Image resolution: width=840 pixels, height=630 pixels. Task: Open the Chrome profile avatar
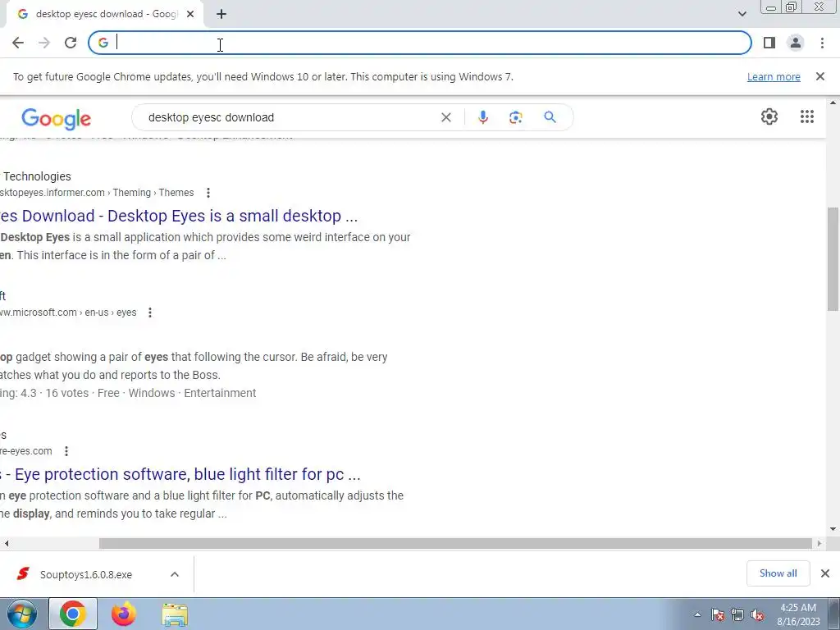coord(796,43)
